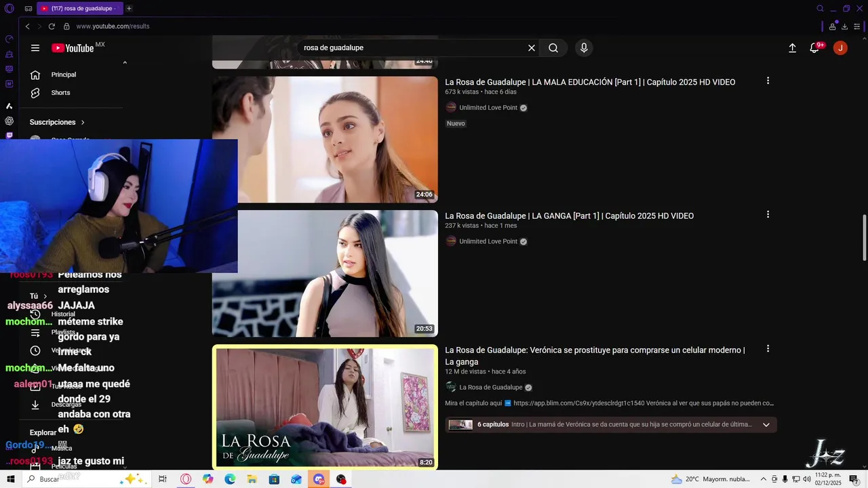
Task: Reload the page with the refresh icon
Action: (x=52, y=26)
